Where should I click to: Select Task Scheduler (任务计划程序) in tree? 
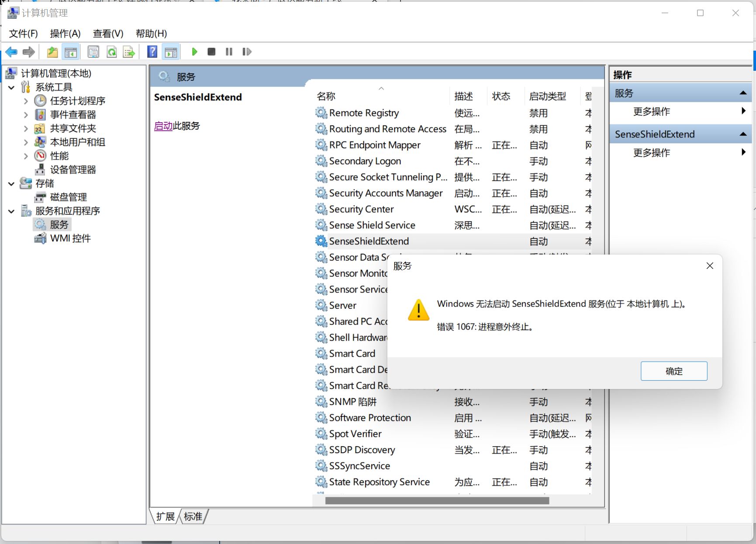tap(78, 101)
